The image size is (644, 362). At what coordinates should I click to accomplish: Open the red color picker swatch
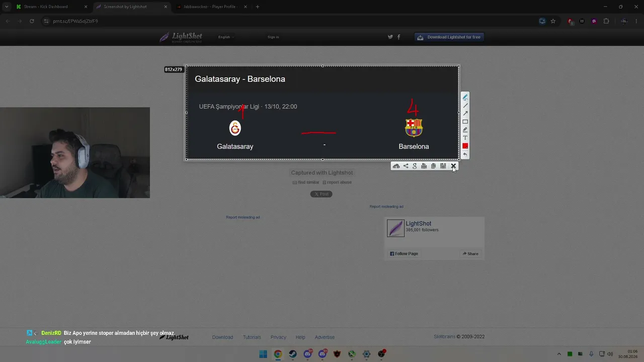(465, 146)
